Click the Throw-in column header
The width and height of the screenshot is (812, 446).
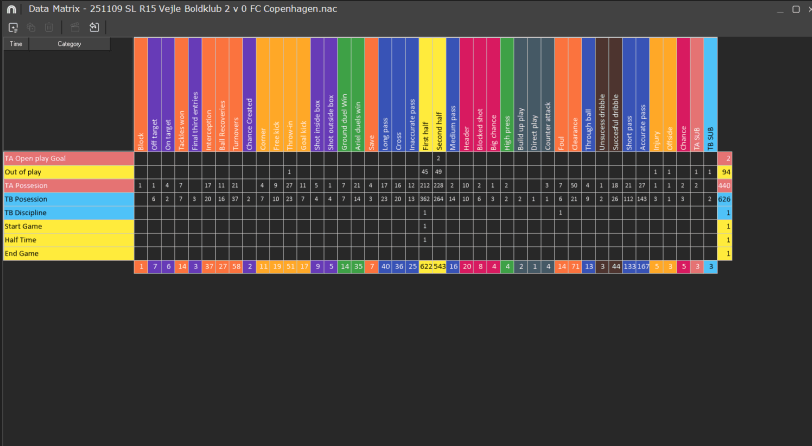289,94
